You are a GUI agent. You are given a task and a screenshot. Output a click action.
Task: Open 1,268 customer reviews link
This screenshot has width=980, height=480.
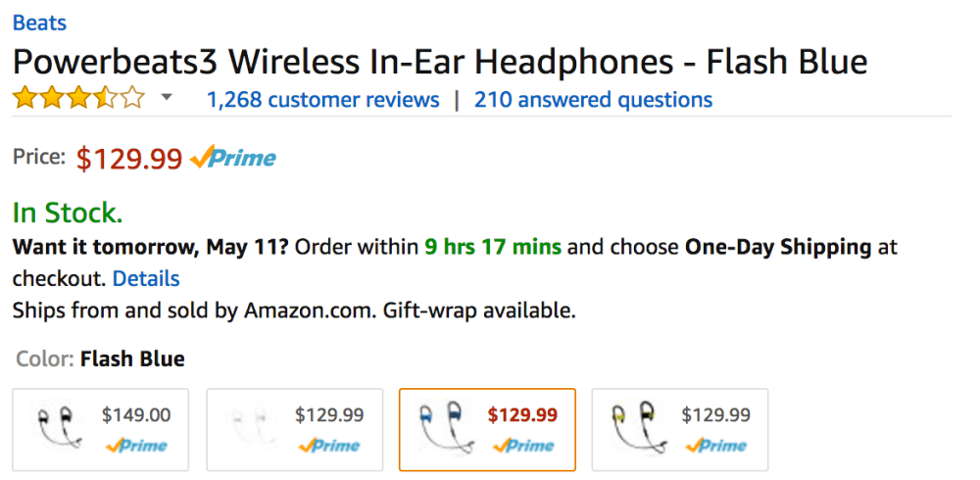322,100
